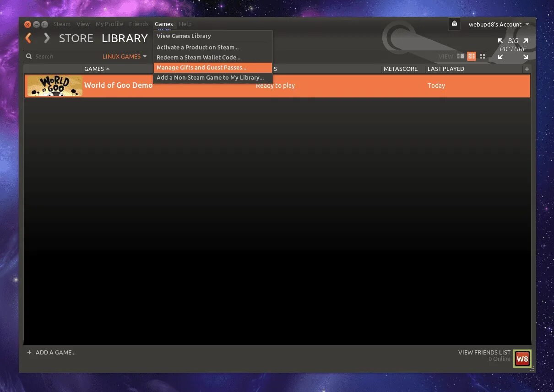Go forward with the grey right arrow

[x=46, y=38]
